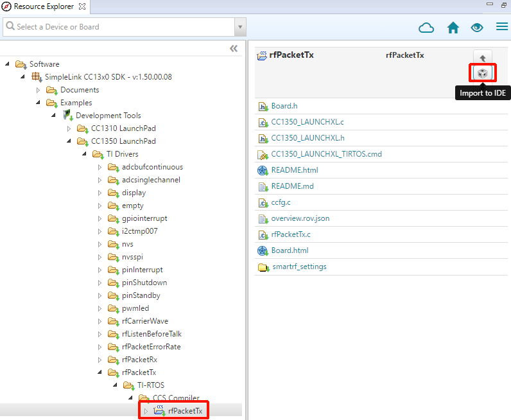The height and width of the screenshot is (420, 511).
Task: Click the overview.rov.json document icon
Action: (263, 219)
